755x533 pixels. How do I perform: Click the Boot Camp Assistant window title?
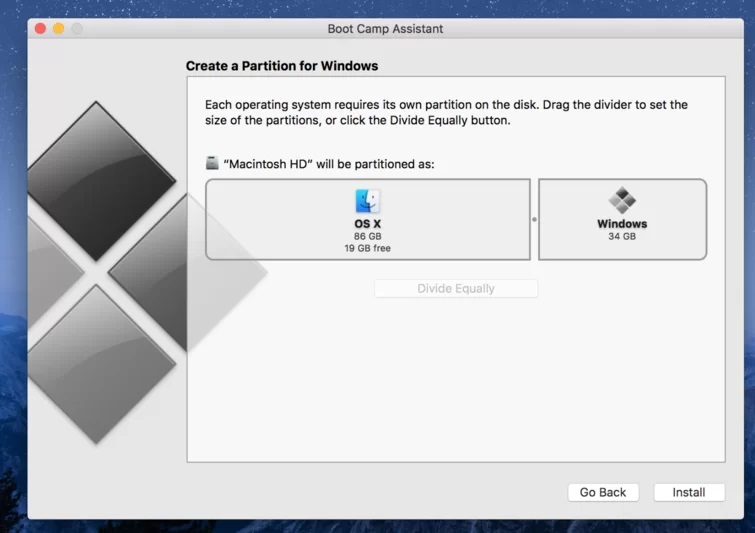point(385,29)
